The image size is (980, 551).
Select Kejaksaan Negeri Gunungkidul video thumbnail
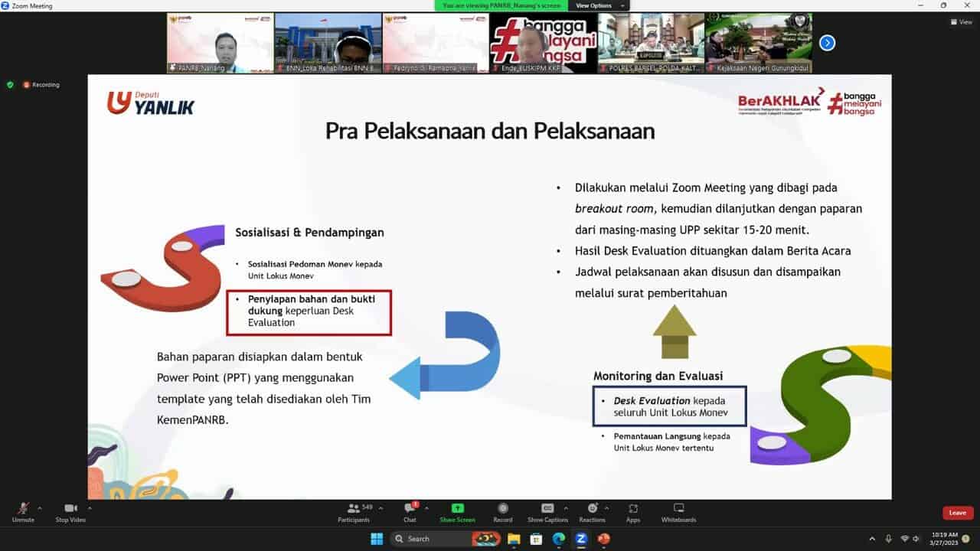coord(759,43)
